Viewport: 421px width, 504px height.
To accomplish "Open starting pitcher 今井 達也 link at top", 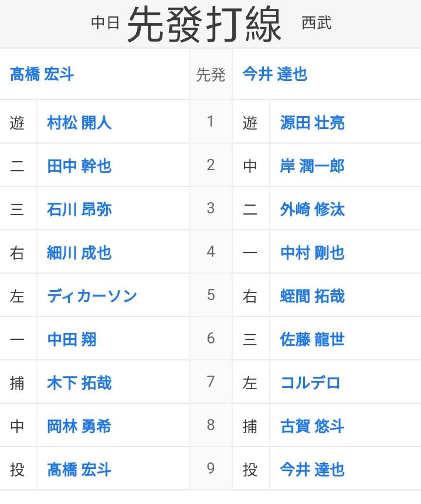I will point(275,74).
